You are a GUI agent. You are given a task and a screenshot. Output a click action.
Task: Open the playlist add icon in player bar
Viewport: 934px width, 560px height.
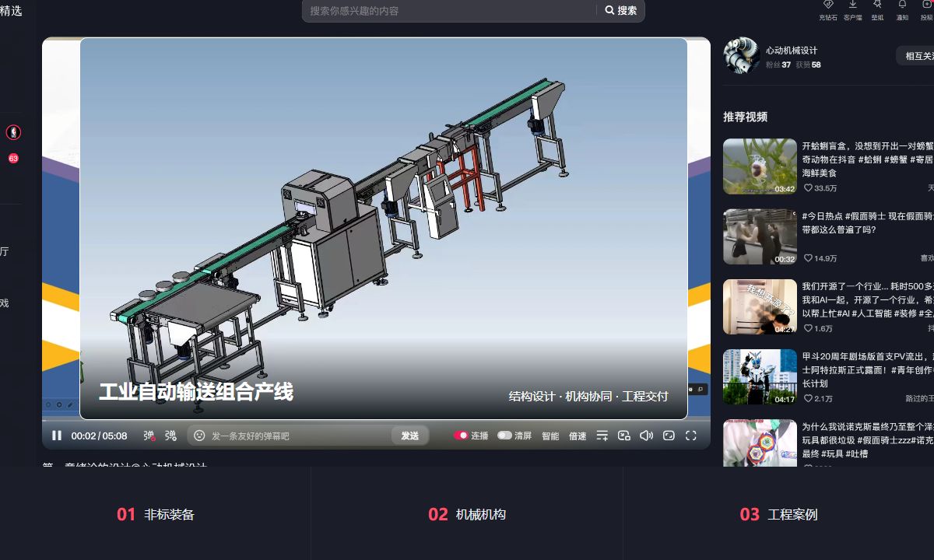click(602, 436)
